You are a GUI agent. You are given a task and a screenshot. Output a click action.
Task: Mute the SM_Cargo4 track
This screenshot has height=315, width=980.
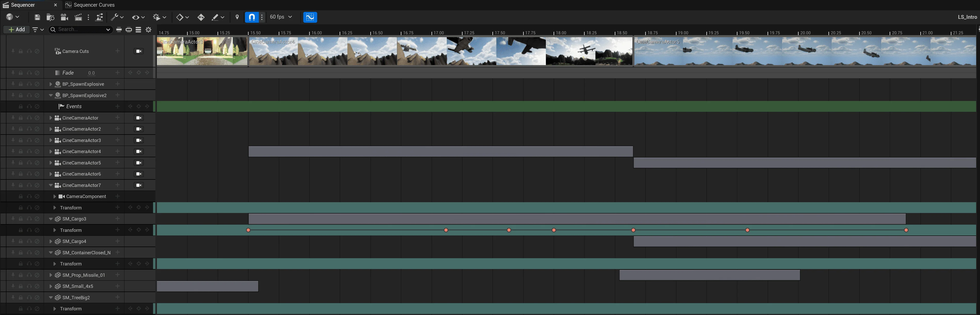(x=37, y=241)
